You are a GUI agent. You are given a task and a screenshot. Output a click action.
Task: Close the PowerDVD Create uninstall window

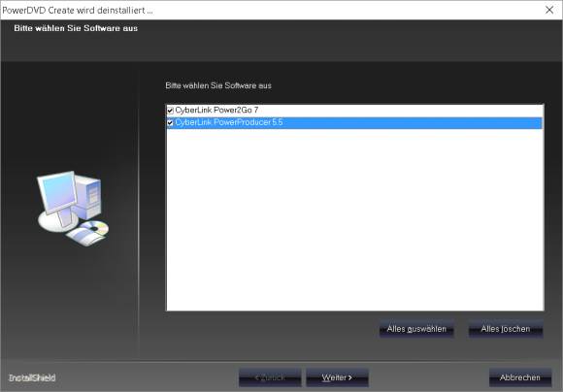tap(549, 10)
